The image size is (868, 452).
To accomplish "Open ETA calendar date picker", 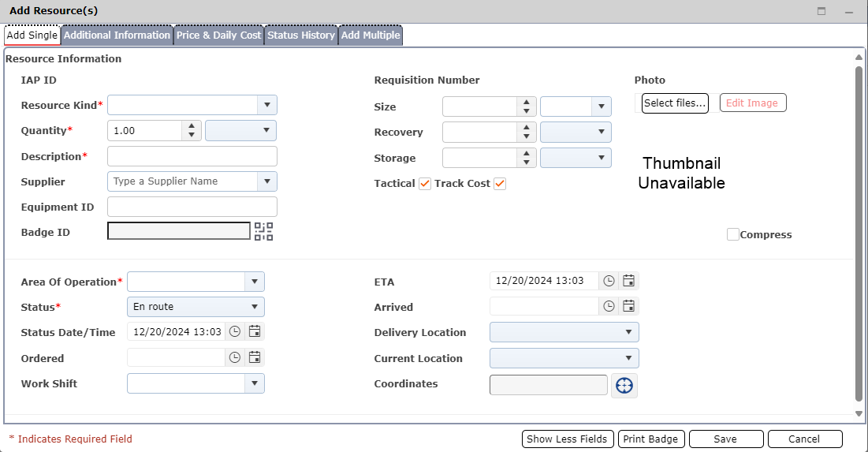I will (628, 281).
